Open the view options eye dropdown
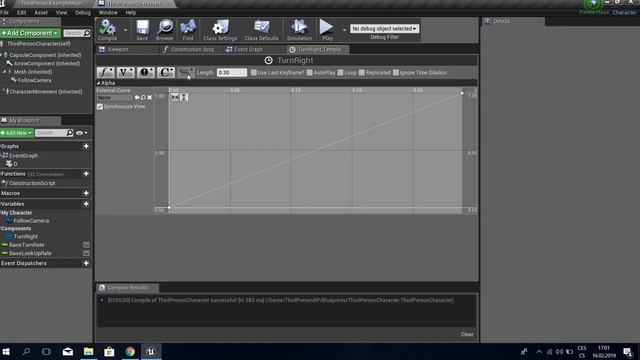 82,133
